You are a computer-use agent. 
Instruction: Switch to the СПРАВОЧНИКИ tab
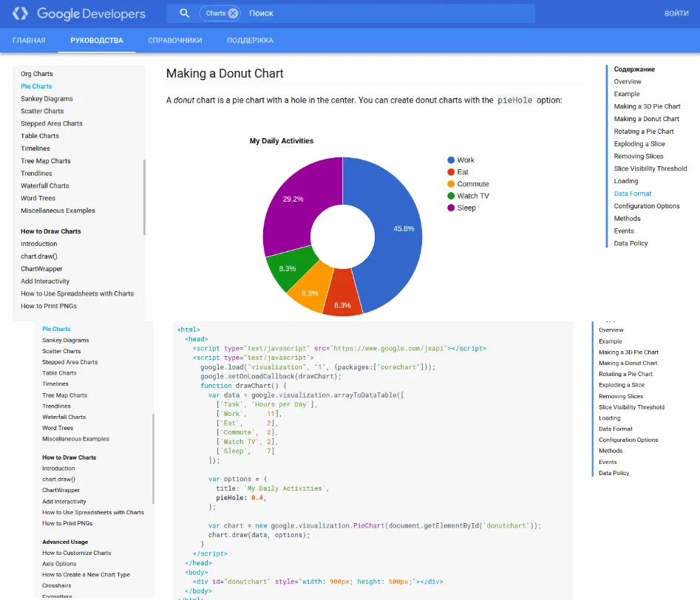click(x=175, y=40)
